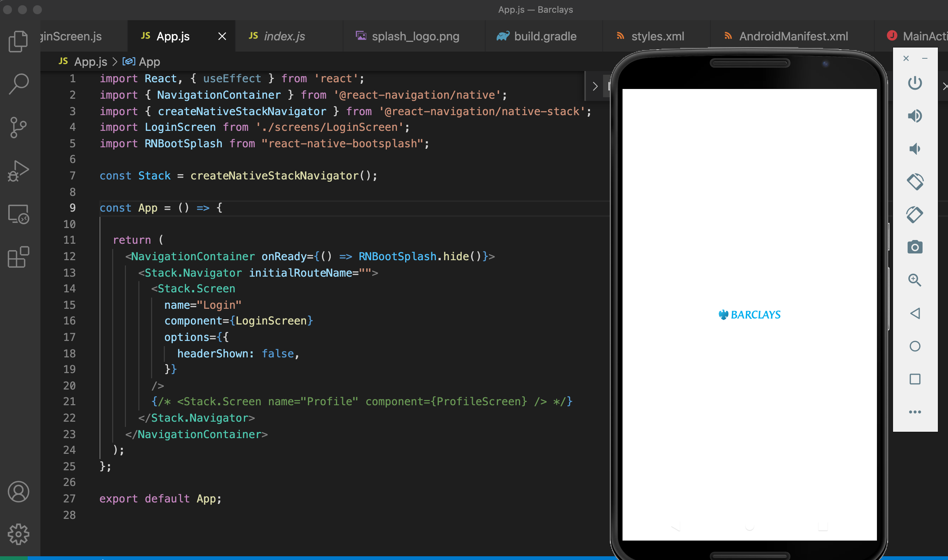Open emulator extended controls with the ellipsis
Viewport: 948px width, 560px height.
915,411
